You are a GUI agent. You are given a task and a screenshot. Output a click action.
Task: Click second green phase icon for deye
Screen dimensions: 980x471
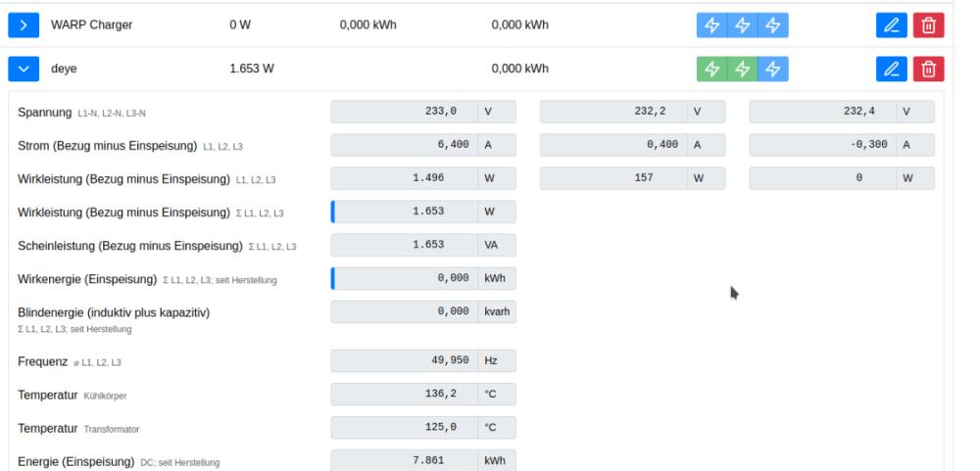(x=743, y=69)
